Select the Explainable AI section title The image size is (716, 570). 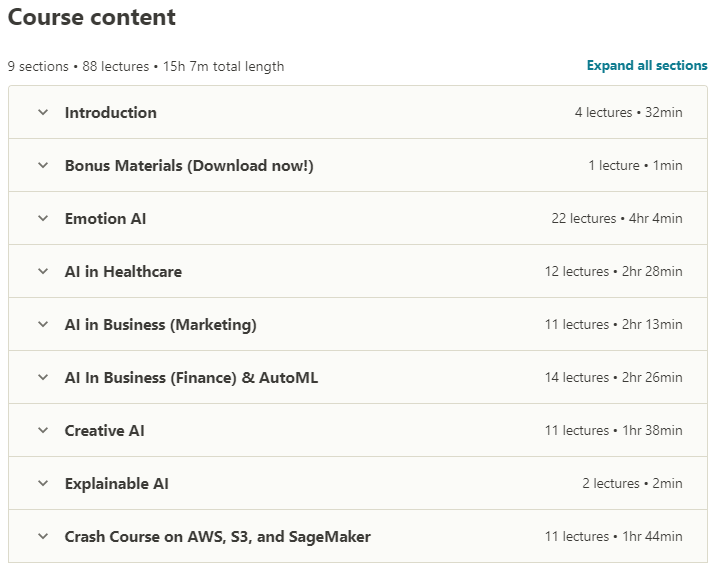116,484
